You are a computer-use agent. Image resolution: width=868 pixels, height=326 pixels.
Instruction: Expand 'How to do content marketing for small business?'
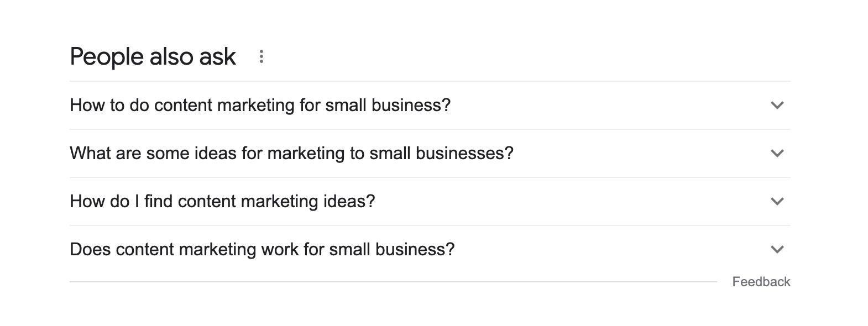260,105
